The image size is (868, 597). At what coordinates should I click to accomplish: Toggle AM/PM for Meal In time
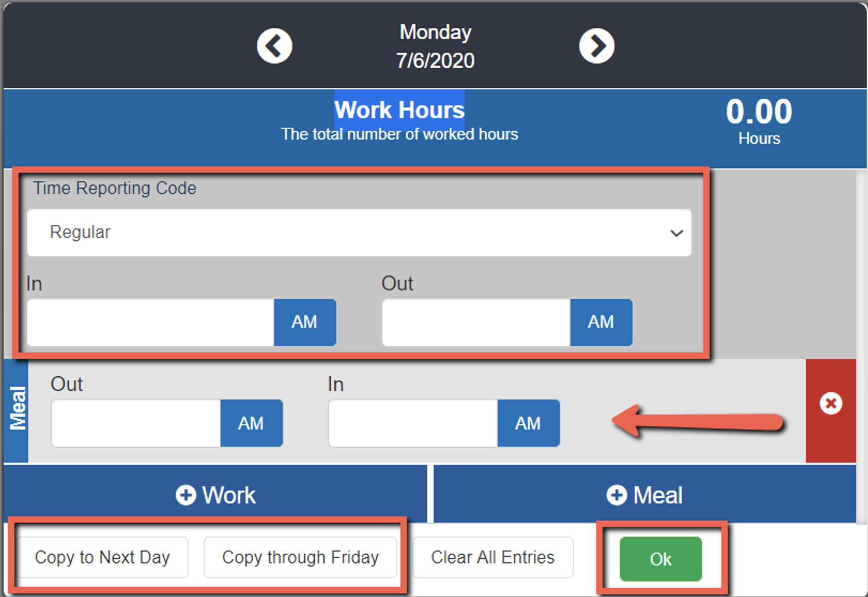pyautogui.click(x=528, y=423)
